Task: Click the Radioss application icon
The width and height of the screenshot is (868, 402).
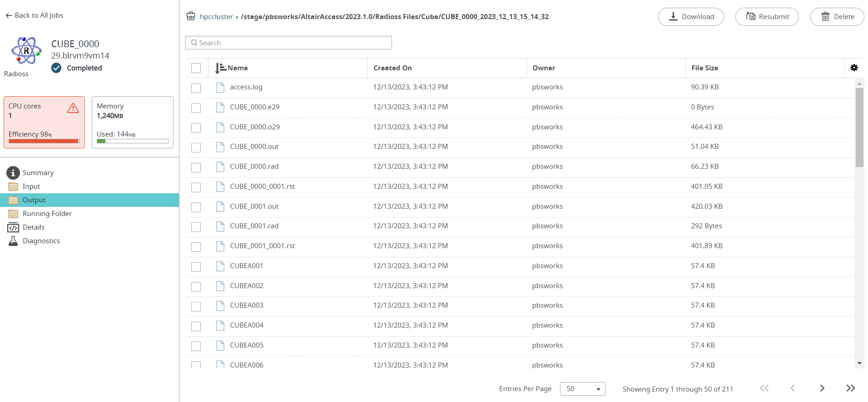Action: pos(26,50)
